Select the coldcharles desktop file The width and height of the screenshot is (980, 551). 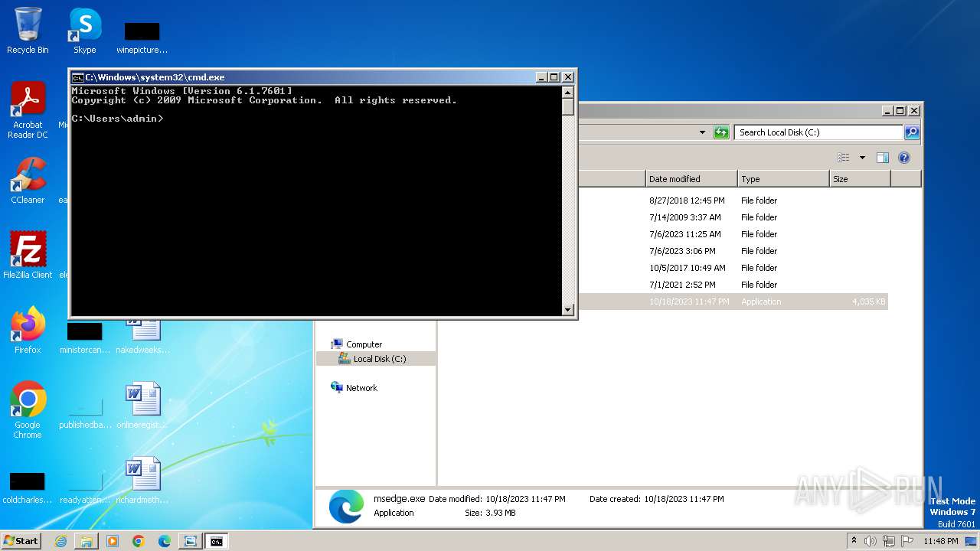(28, 487)
